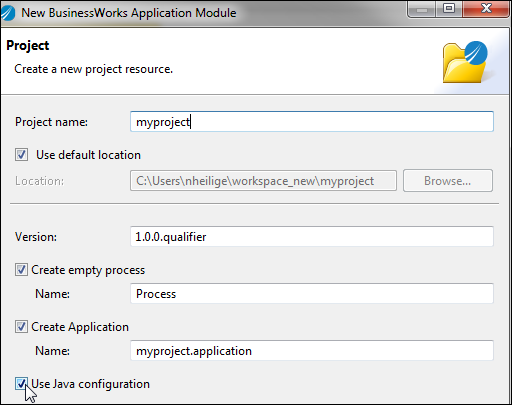Click the application Name field myproject.application
512x405 pixels.
pyautogui.click(x=312, y=351)
